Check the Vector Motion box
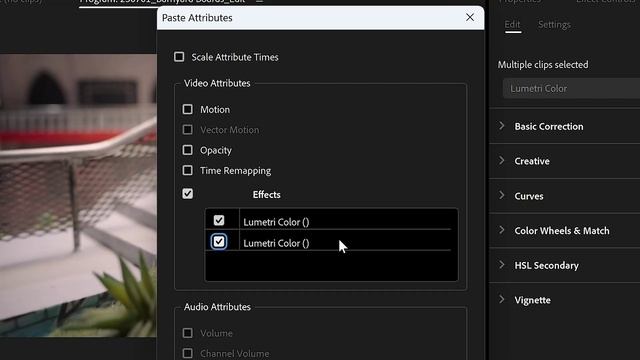Viewport: 640px width, 360px height. [187, 130]
